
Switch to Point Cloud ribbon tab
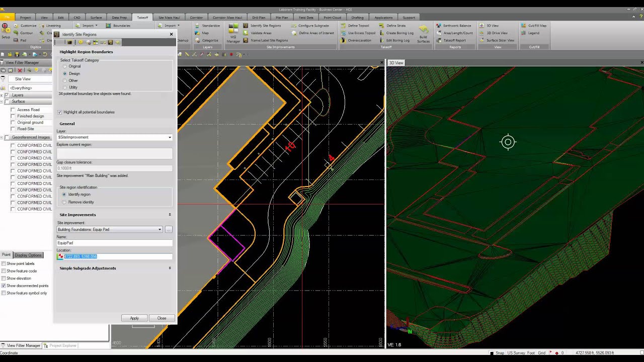(x=332, y=18)
